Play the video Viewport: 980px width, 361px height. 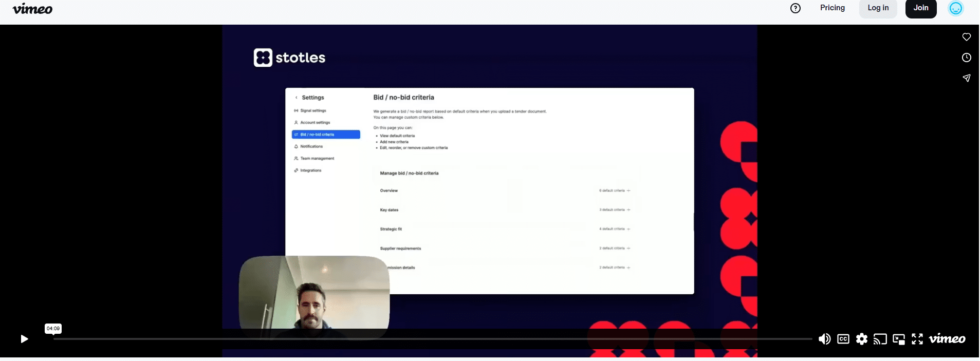(24, 339)
